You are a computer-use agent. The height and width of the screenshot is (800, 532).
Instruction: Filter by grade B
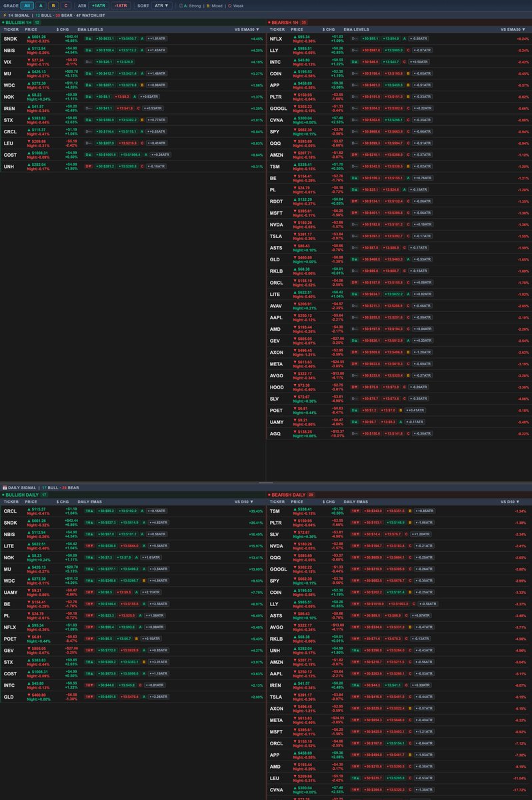tap(53, 5)
